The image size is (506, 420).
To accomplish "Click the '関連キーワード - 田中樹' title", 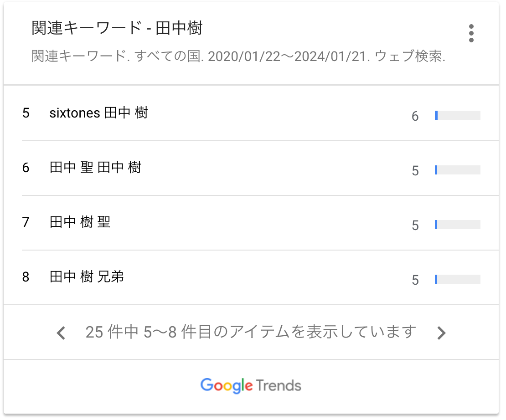I will click(117, 28).
